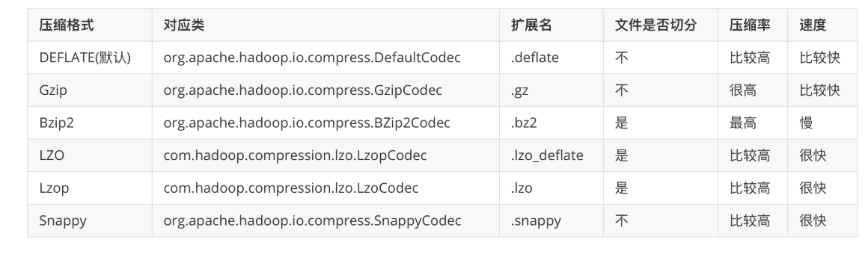This screenshot has width=868, height=269.
Task: Click the 最高 compression ratio cell
Action: [x=752, y=123]
